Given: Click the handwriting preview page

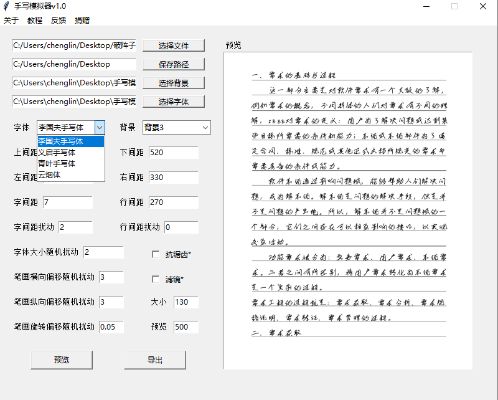Looking at the screenshot, I should (348, 211).
